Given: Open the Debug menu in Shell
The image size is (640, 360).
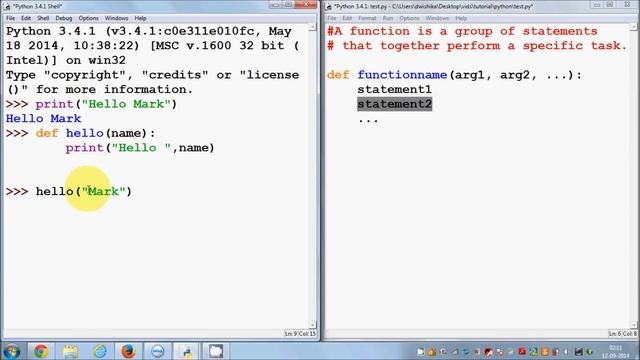Looking at the screenshot, I should (x=64, y=18).
